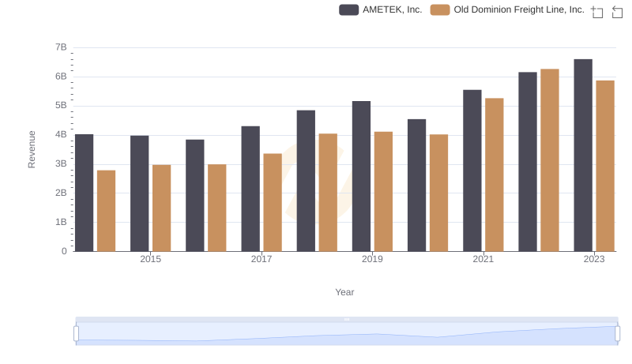Click the Old Dominion bar for 2021
632x364 pixels.
495,174
